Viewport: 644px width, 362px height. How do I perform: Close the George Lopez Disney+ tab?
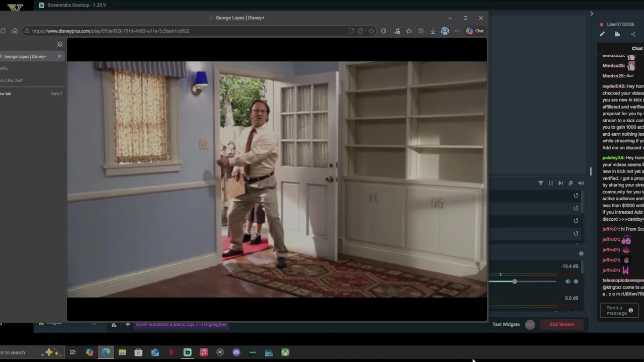pos(59,56)
